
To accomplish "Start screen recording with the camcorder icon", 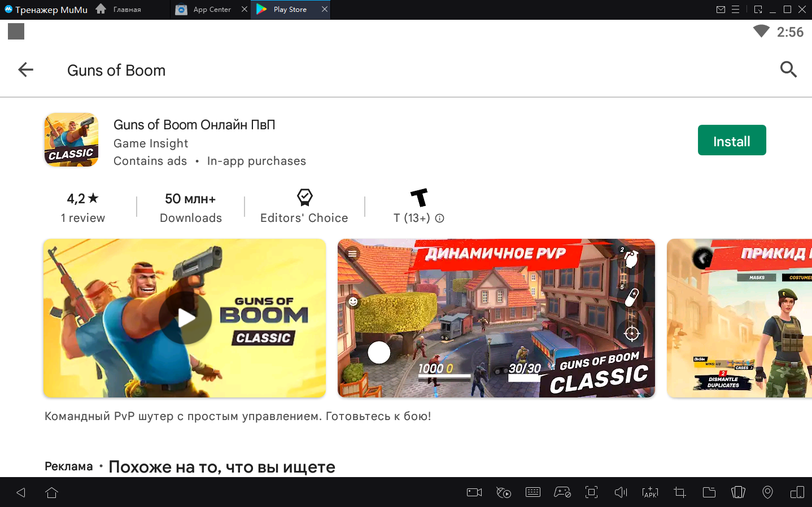I will 474,492.
